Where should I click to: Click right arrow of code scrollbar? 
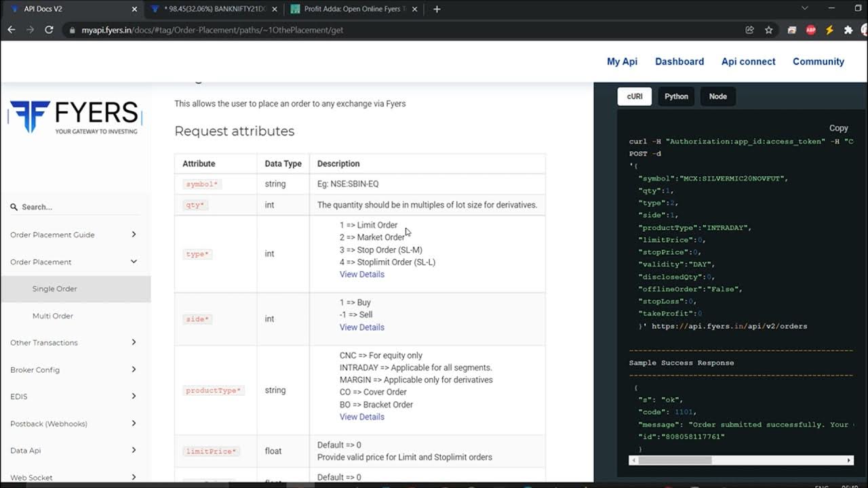[849, 460]
